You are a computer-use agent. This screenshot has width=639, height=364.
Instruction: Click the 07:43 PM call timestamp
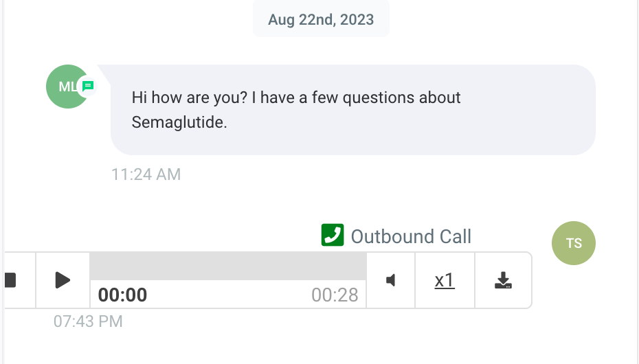(x=88, y=321)
